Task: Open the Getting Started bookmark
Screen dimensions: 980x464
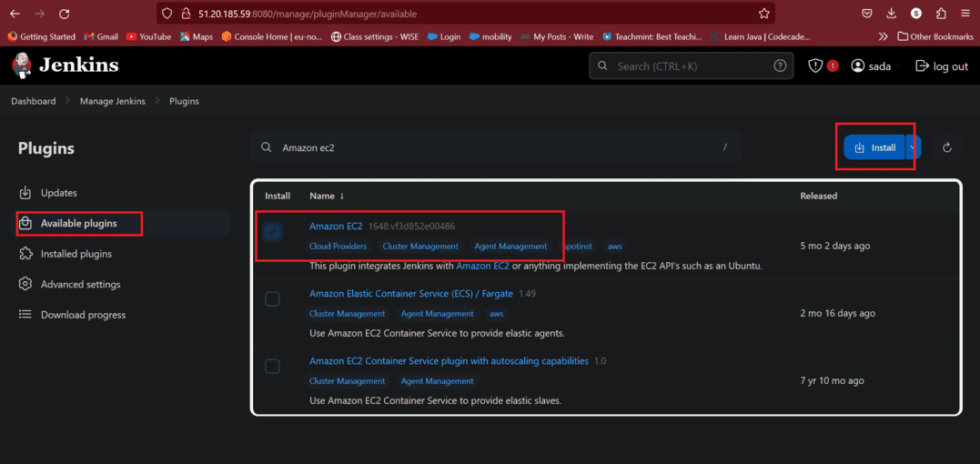Action: pyautogui.click(x=41, y=36)
